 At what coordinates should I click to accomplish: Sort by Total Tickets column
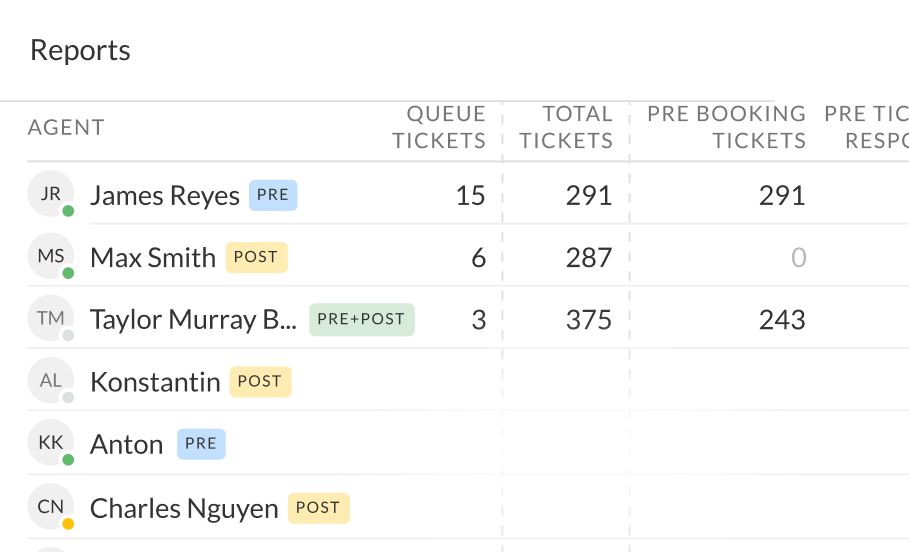click(566, 127)
